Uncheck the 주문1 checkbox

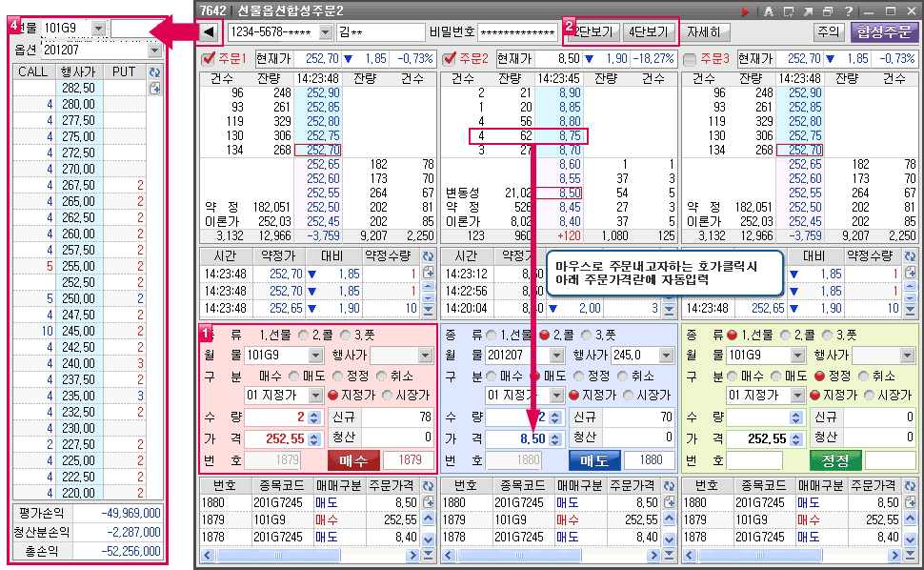tap(208, 58)
